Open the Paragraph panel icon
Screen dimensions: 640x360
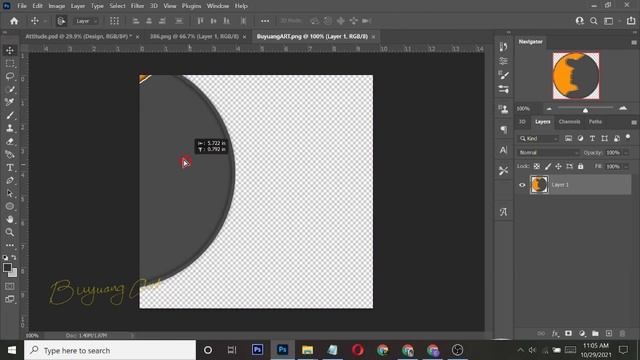[504, 130]
